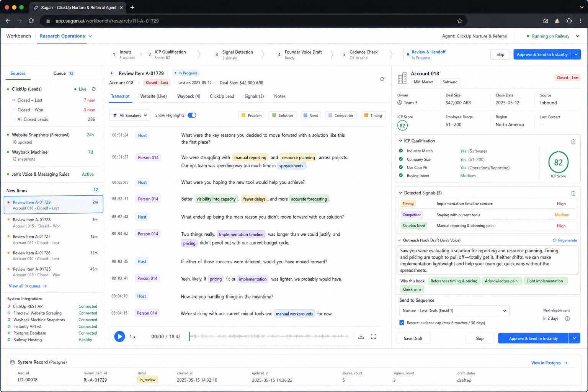Screen dimensions: 588x392
Task: Delete the Detected Signals section
Action: pos(573,193)
